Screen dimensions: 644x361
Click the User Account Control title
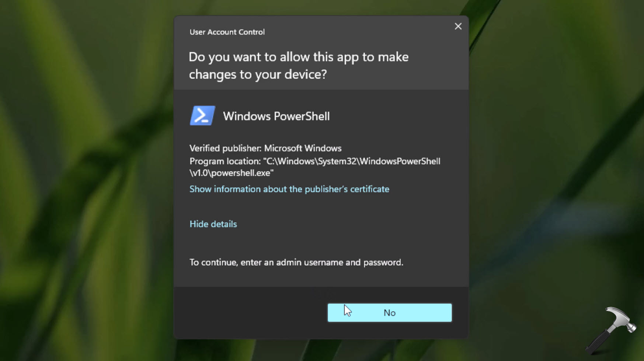[227, 32]
